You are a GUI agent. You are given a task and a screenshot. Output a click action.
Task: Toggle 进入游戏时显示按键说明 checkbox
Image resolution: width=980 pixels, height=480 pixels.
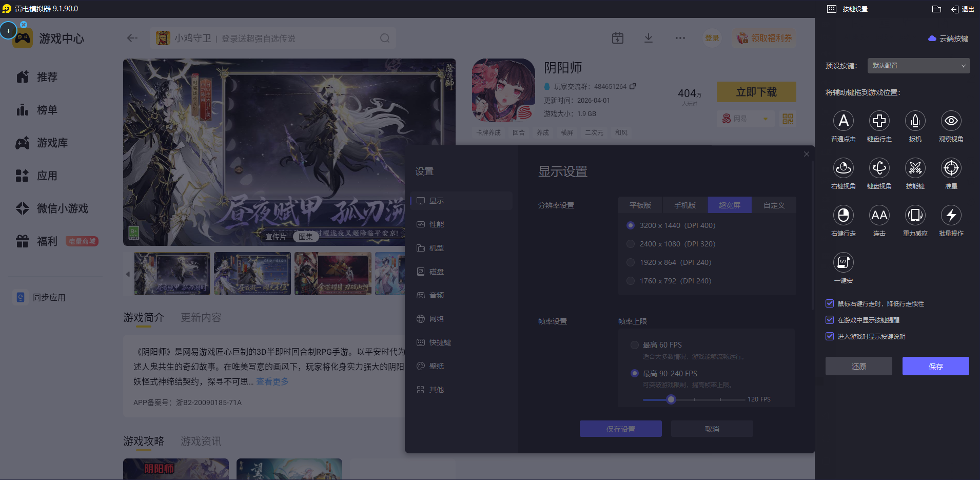click(x=830, y=336)
